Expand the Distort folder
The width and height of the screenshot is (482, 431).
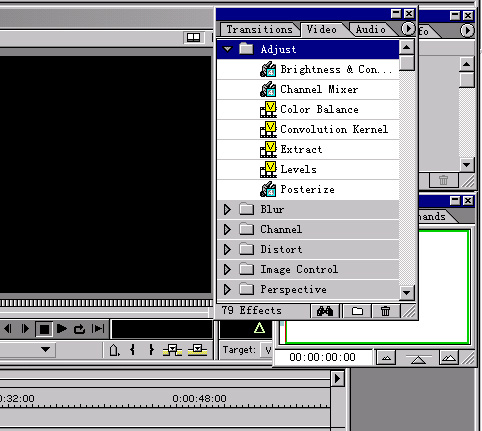227,249
